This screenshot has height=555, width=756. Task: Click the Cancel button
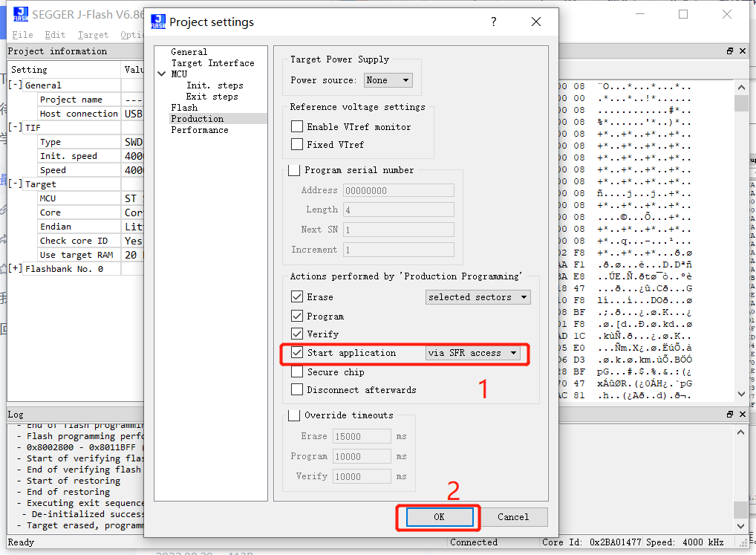click(x=513, y=517)
